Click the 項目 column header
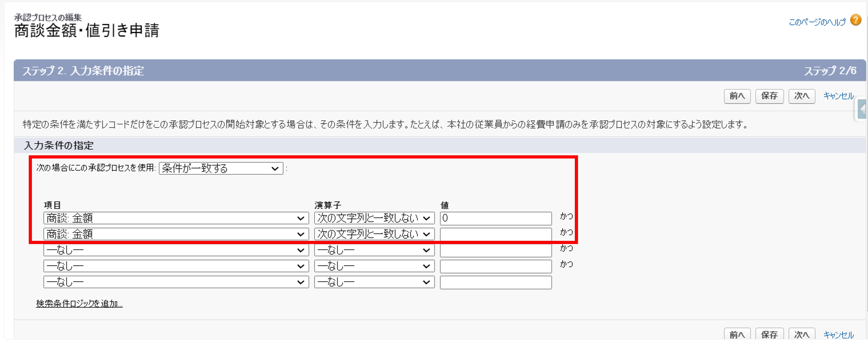This screenshot has height=343, width=868. (52, 205)
